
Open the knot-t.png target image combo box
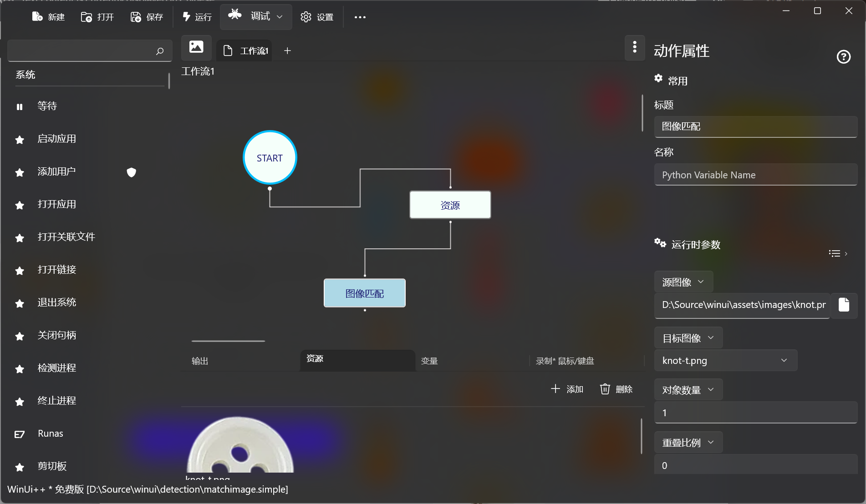pyautogui.click(x=725, y=361)
